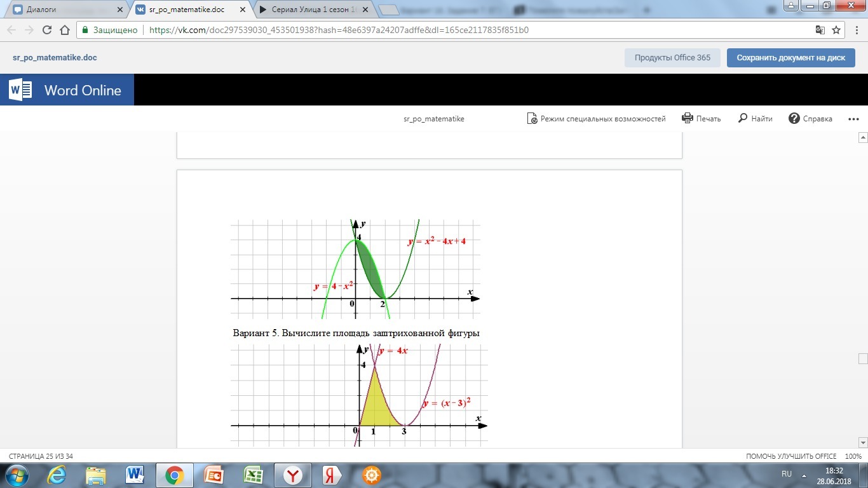Click the Print (Печать) icon
Screen dimensions: 868x488
coord(687,118)
